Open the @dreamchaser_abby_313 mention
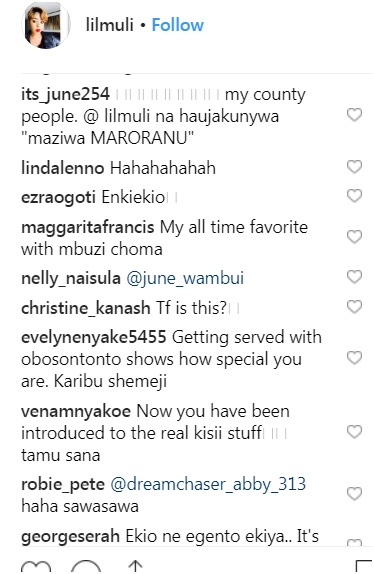The image size is (374, 574). (208, 484)
